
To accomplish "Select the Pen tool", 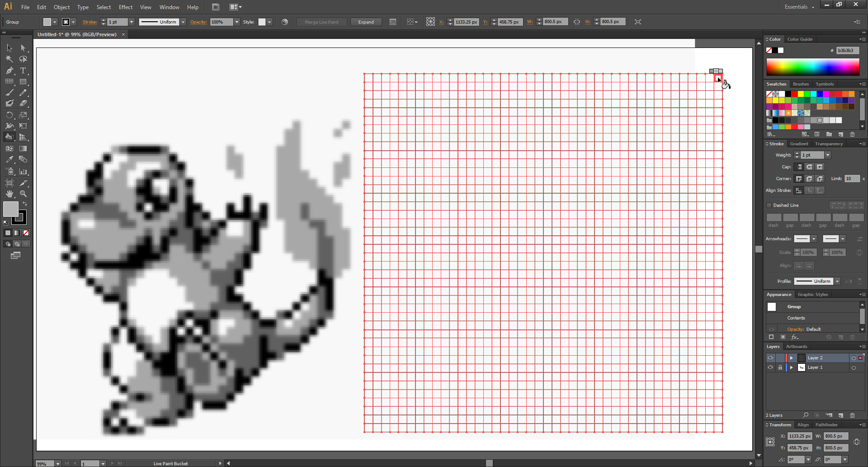I will [x=9, y=71].
